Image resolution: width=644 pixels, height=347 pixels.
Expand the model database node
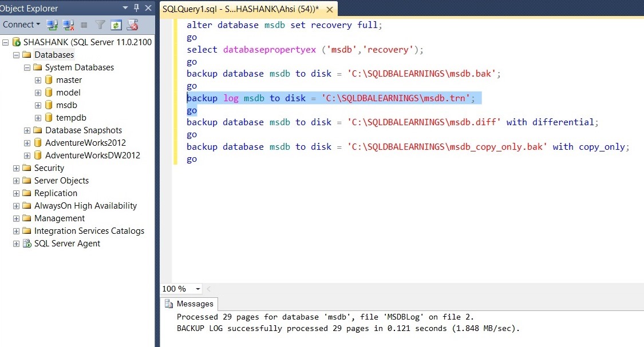38,93
